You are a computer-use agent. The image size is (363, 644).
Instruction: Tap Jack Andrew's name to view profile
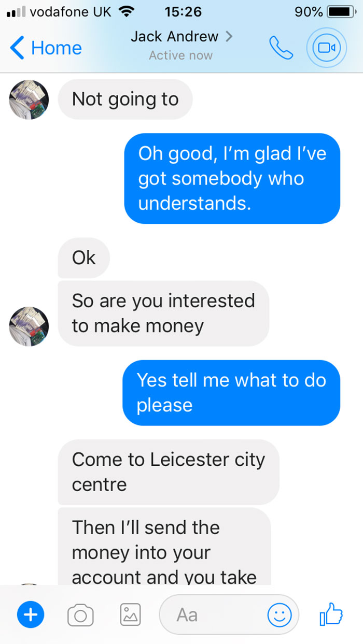click(x=174, y=37)
